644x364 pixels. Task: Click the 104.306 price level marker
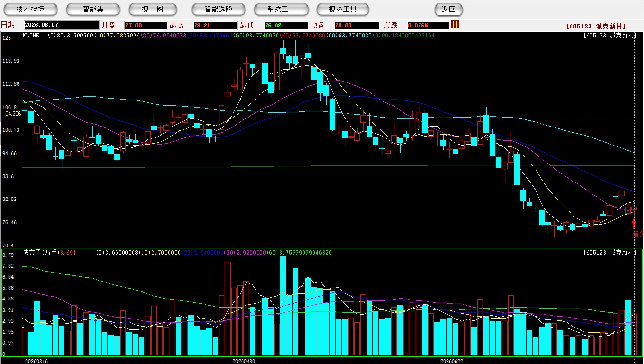pos(12,114)
